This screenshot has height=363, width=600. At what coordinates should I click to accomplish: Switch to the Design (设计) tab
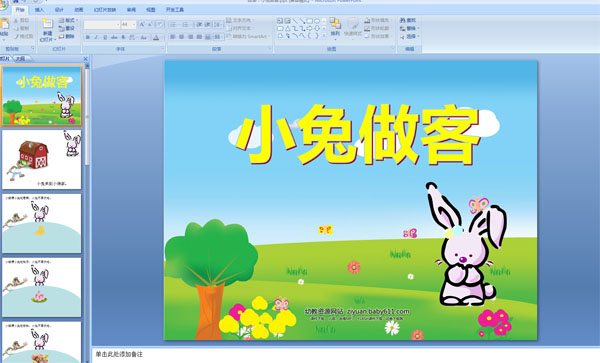(59, 10)
